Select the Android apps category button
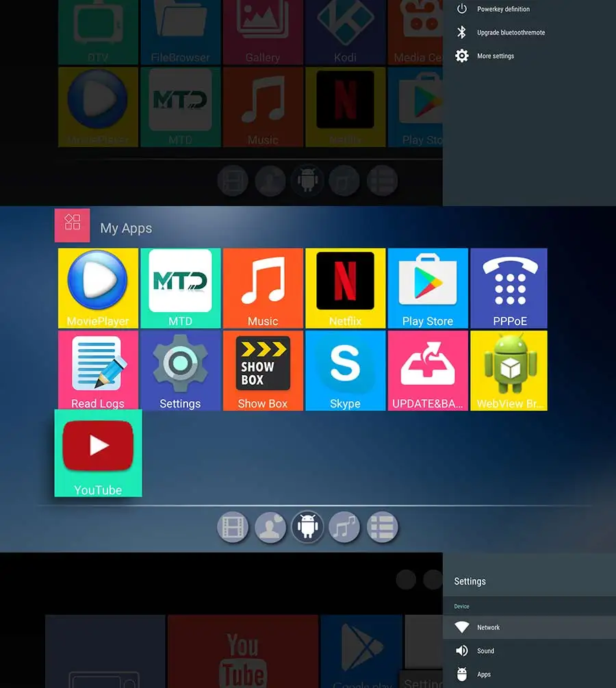 307,527
